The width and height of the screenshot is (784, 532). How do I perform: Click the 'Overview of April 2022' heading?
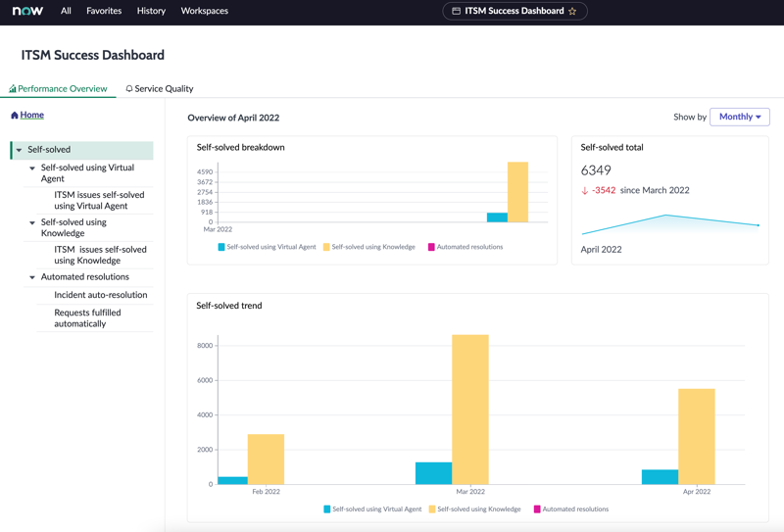[233, 118]
